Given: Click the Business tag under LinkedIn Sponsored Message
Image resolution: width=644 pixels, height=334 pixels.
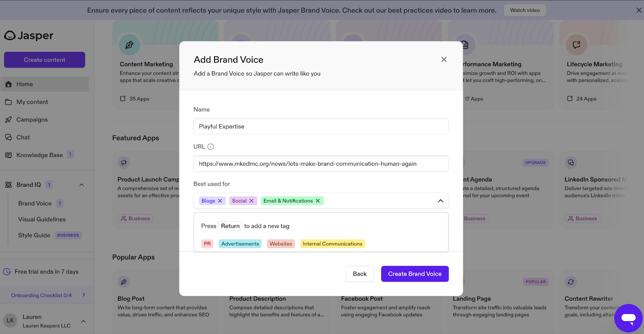Looking at the screenshot, I should (582, 219).
